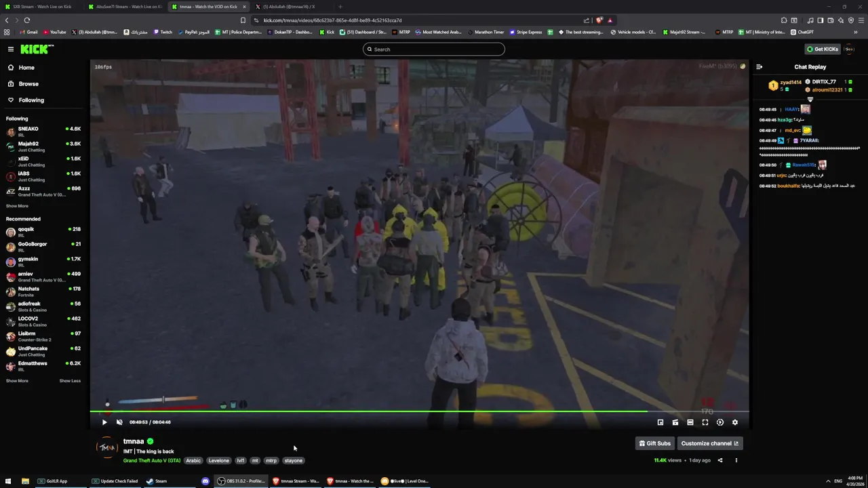This screenshot has width=868, height=488.
Task: Go back in browser history
Action: click(7, 20)
